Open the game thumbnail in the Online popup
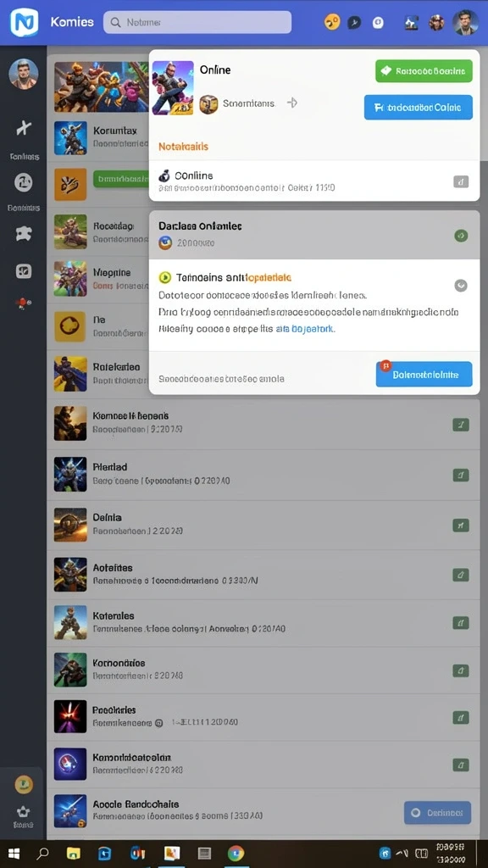 click(173, 87)
